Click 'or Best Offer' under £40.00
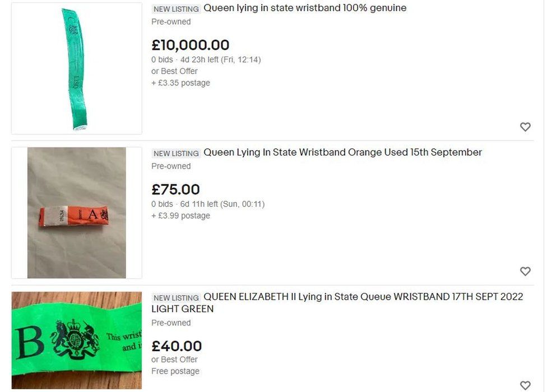Image resolution: width=547 pixels, height=392 pixels. point(174,360)
